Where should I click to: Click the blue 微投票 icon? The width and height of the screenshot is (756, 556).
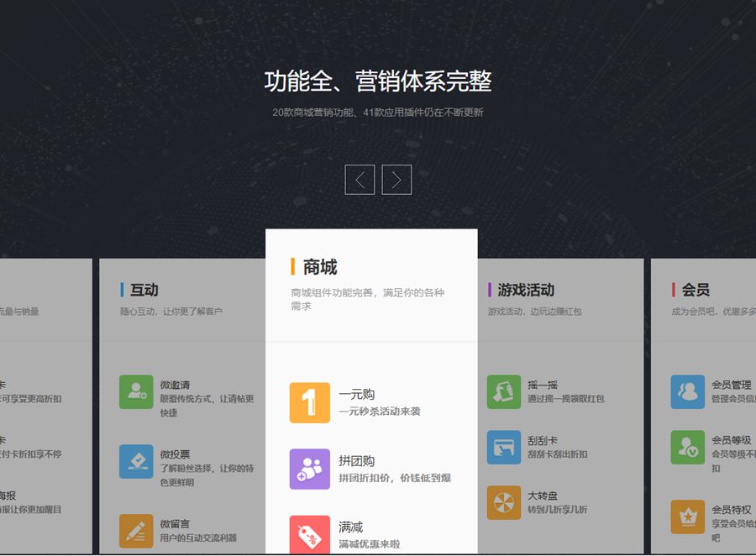136,461
